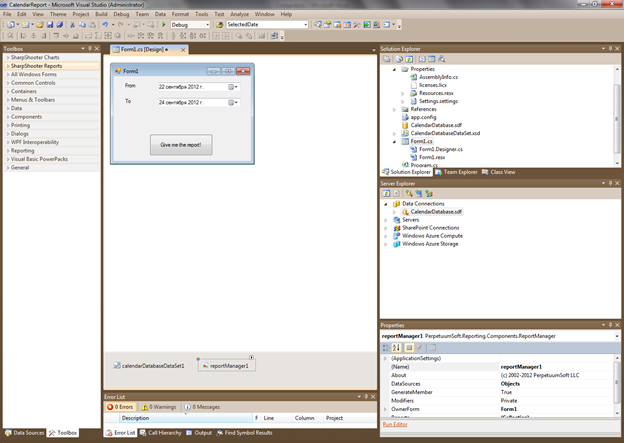The height and width of the screenshot is (443, 624).
Task: Click the Undo toolbar icon
Action: [105, 24]
